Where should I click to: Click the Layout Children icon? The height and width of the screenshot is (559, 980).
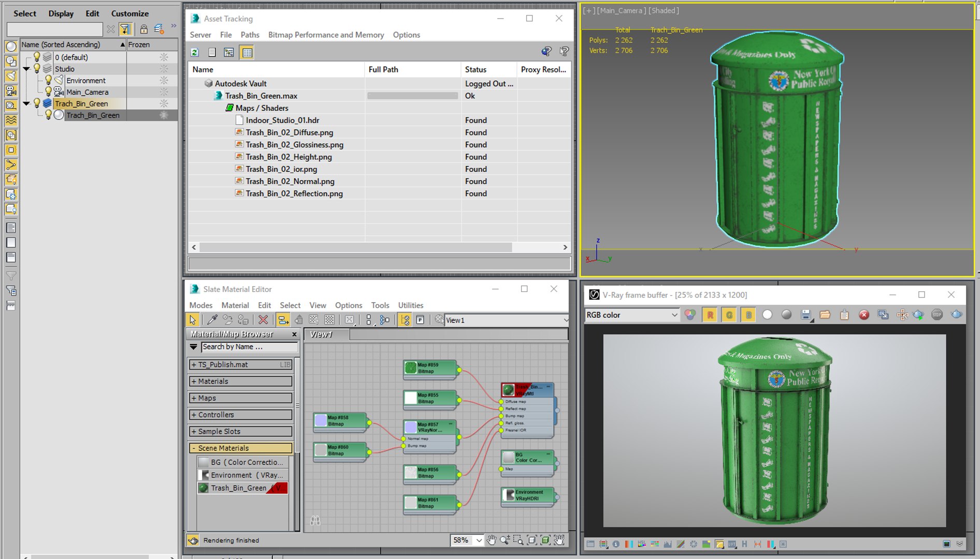pyautogui.click(x=384, y=320)
